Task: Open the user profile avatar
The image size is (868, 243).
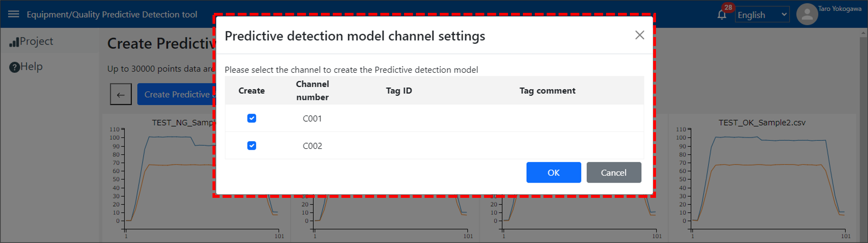Action: pyautogui.click(x=807, y=15)
